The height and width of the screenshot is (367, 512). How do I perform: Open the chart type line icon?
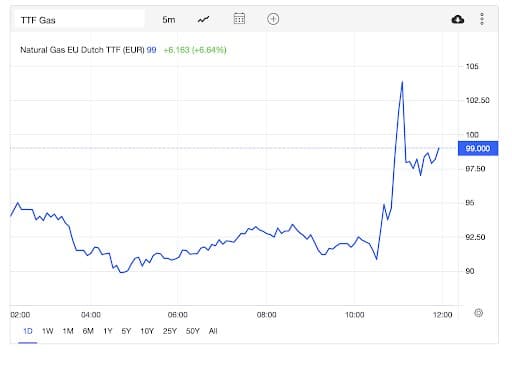click(203, 19)
